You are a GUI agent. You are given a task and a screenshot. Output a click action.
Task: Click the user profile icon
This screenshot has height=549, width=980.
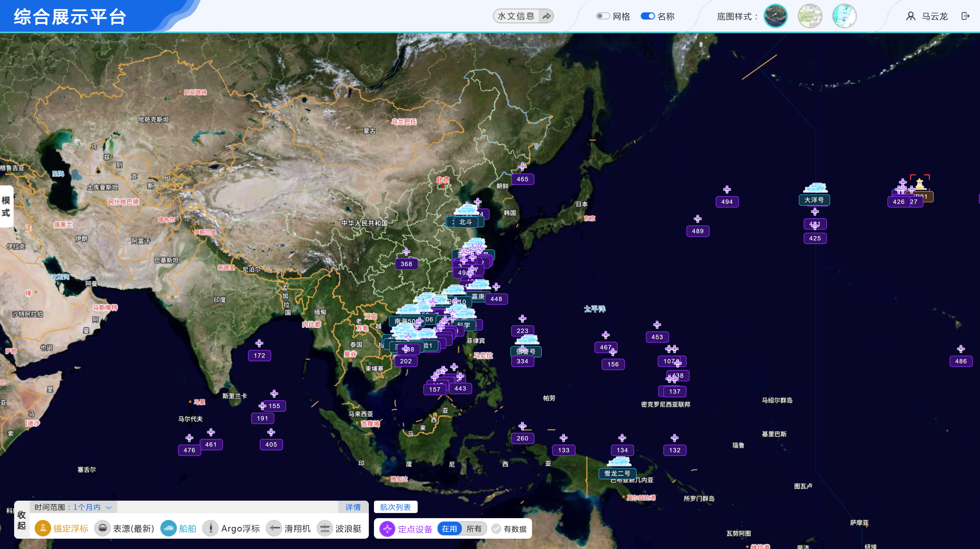tap(911, 16)
